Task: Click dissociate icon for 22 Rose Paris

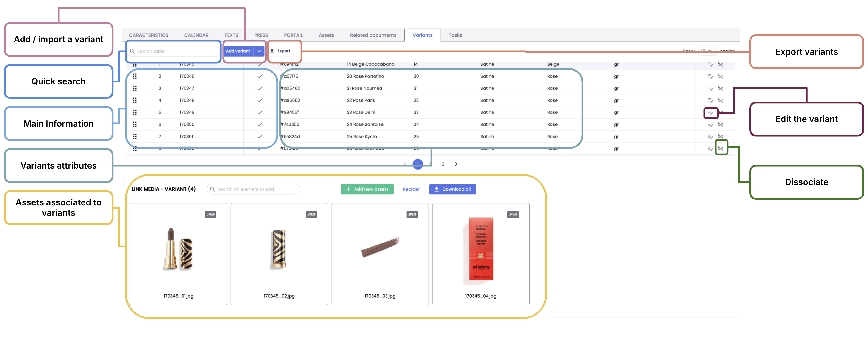Action: (721, 100)
